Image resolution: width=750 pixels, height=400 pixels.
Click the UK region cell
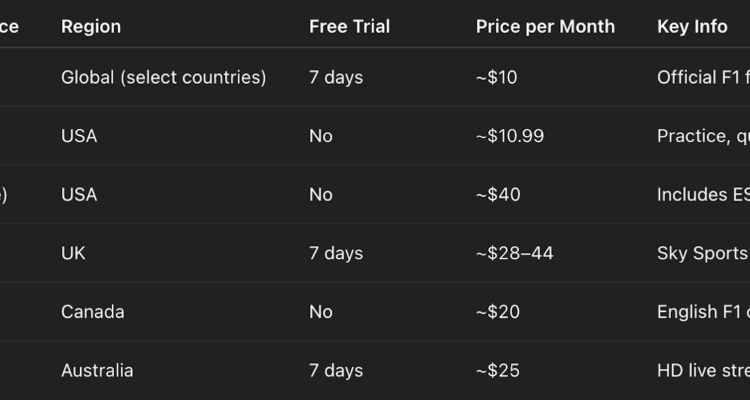coord(73,253)
